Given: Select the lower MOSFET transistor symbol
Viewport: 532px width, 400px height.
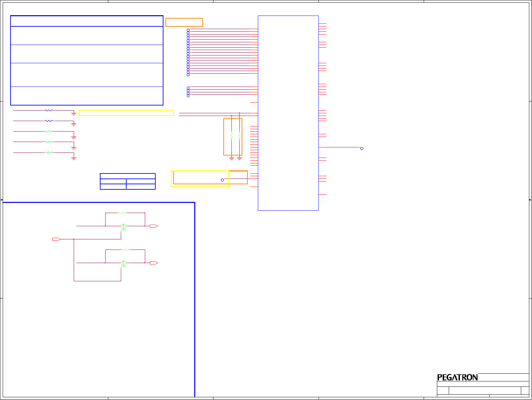Looking at the screenshot, I should coord(124,264).
